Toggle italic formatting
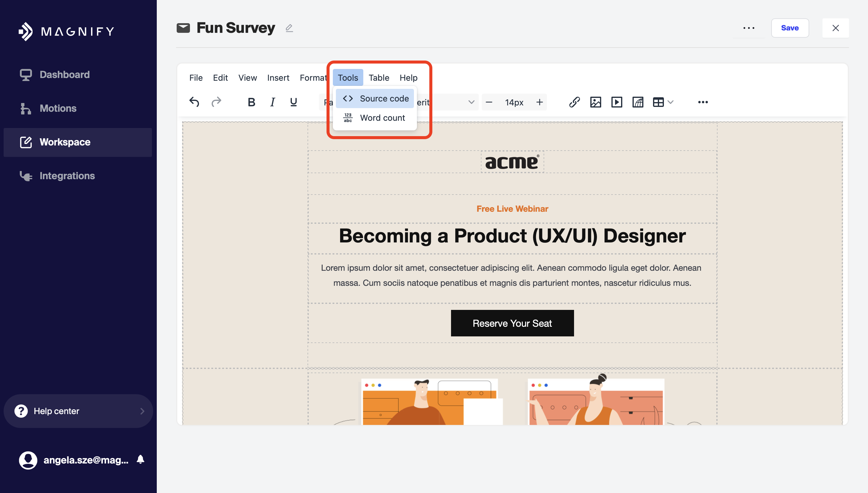Screen dimensions: 868x493 [x=273, y=102]
